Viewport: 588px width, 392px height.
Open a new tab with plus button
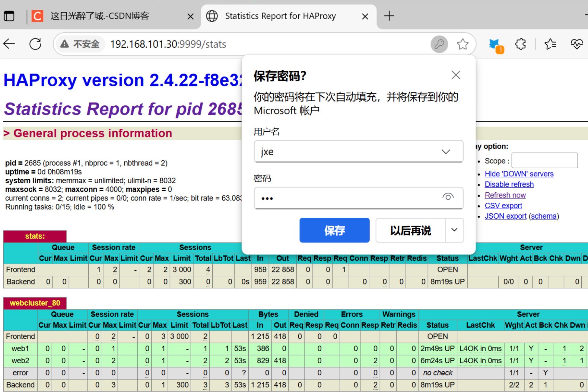[389, 16]
